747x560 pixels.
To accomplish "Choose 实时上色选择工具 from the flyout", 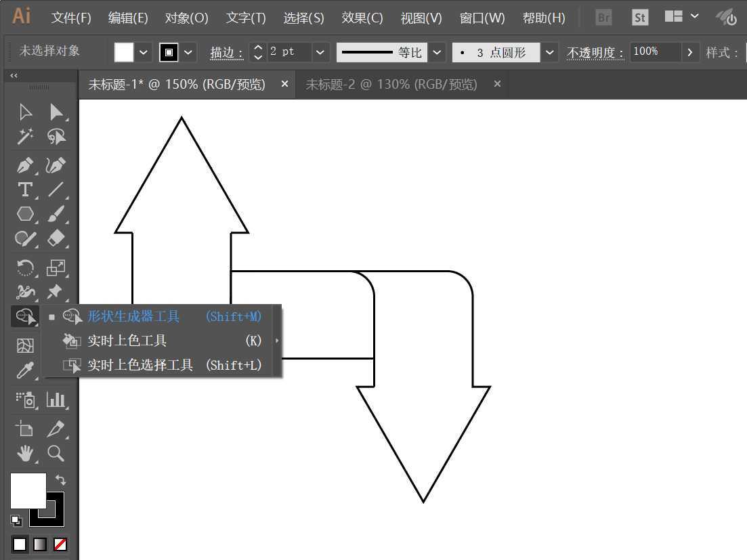I will click(x=140, y=365).
